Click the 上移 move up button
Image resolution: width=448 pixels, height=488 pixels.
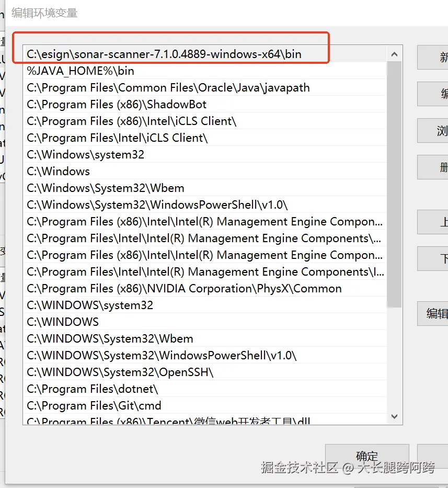point(433,222)
